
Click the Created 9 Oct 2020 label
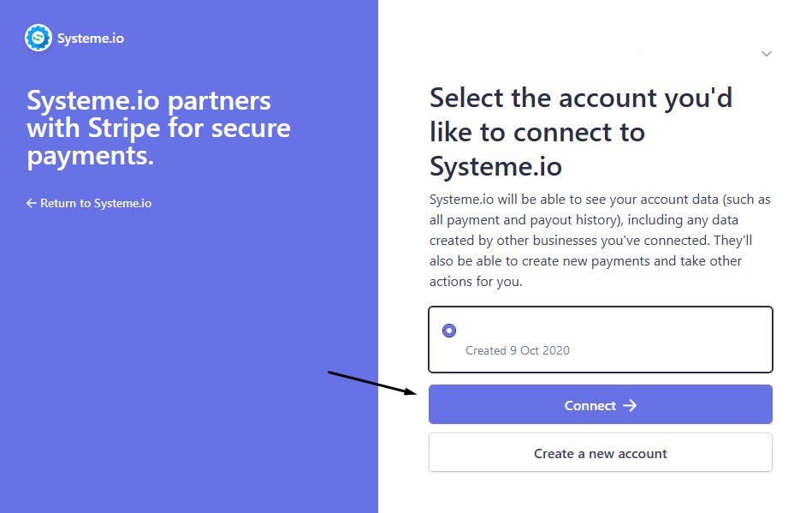(517, 350)
